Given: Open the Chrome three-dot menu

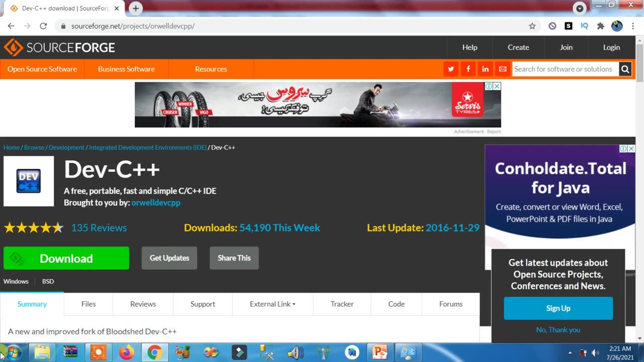Looking at the screenshot, I should (633, 26).
